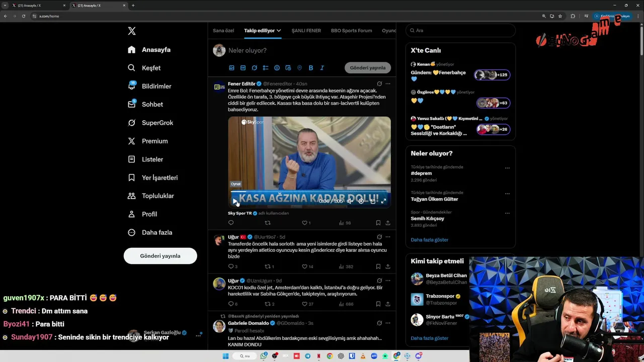Open Anasayfa in the X sidebar
The image size is (644, 362).
click(149, 50)
